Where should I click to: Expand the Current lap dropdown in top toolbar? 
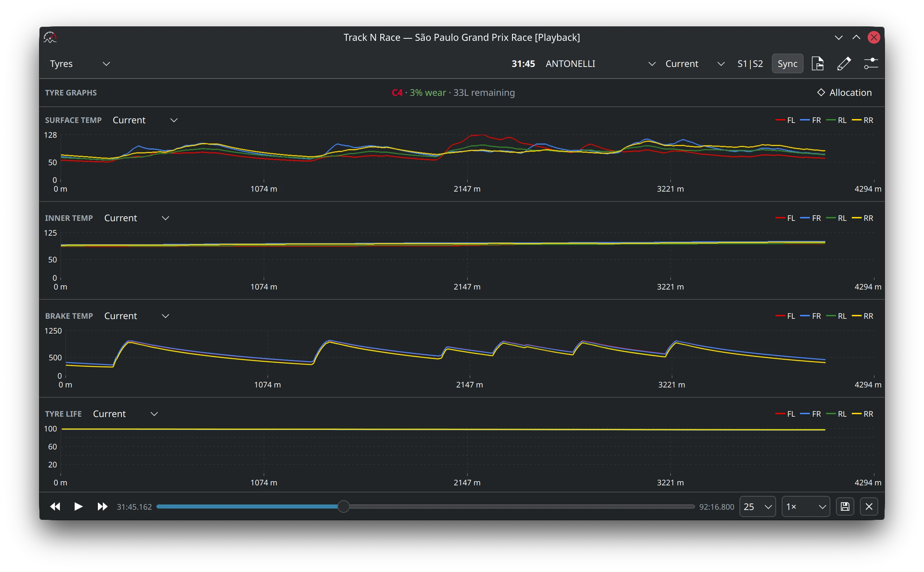point(694,63)
